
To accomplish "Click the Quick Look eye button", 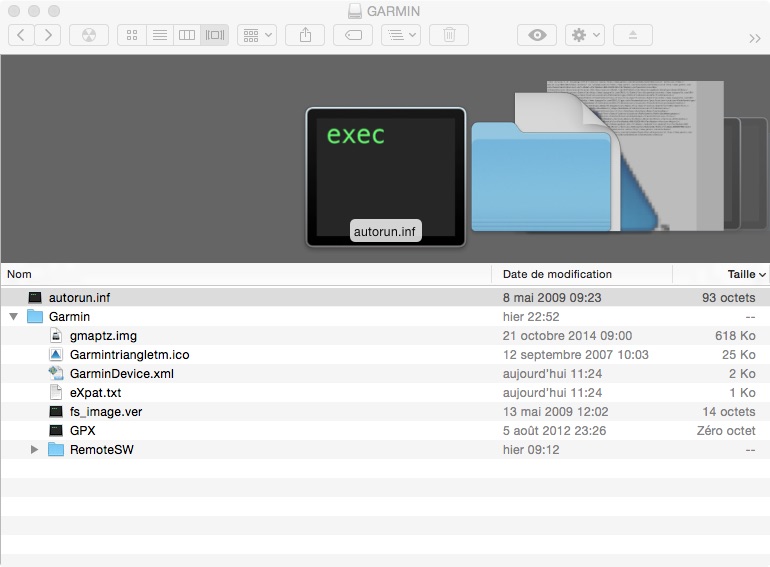I will point(537,35).
